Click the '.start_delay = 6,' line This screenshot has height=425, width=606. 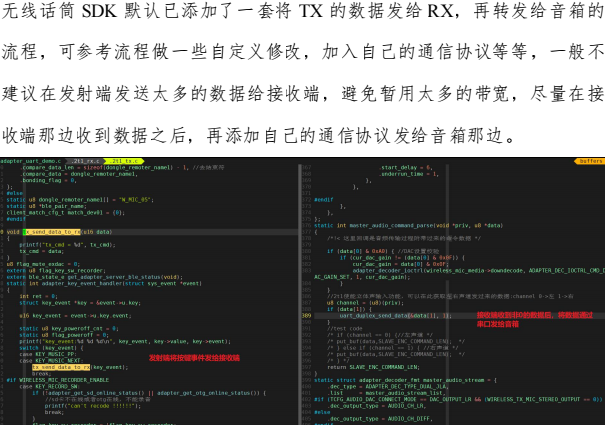tap(406, 167)
